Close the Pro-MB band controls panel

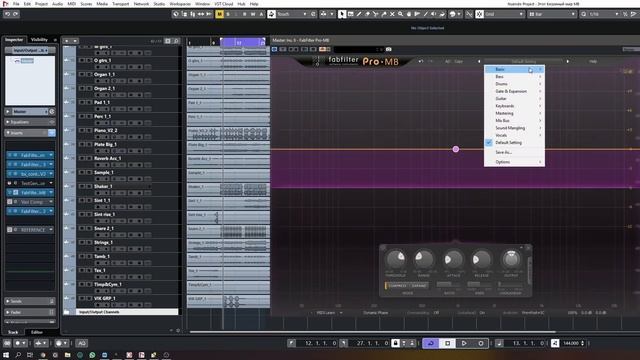coord(528,247)
